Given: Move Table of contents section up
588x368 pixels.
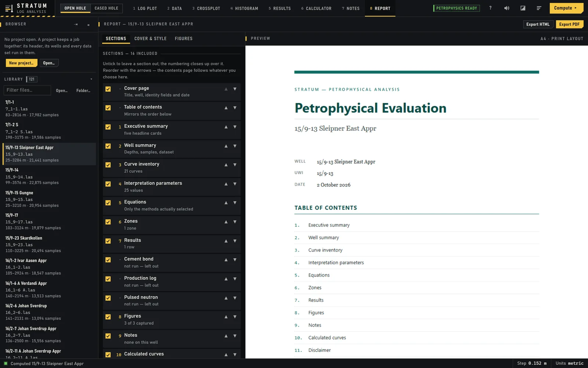Looking at the screenshot, I should (x=226, y=108).
